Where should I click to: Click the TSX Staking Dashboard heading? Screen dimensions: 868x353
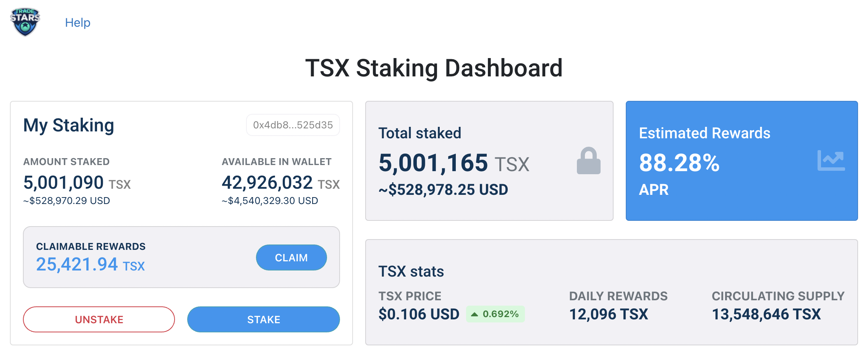coord(434,68)
